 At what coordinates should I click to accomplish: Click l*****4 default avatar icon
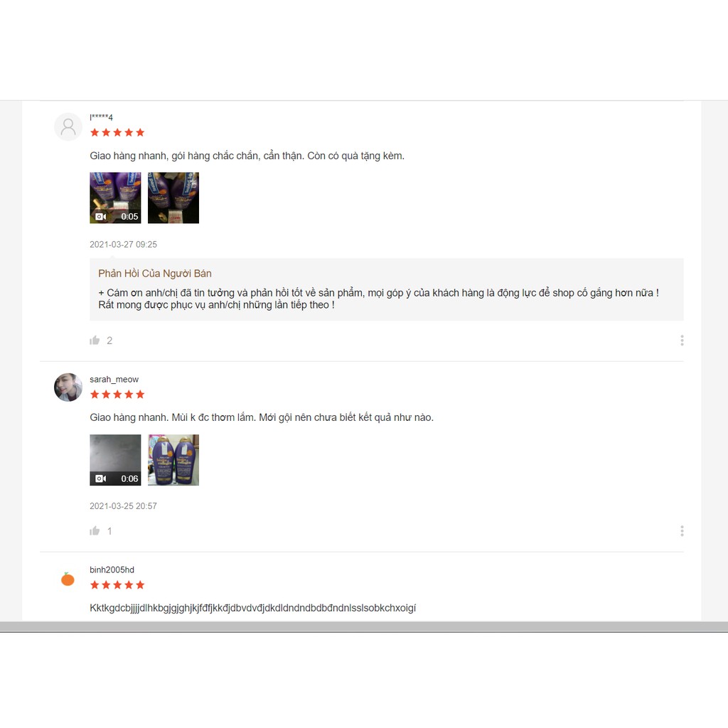coord(68,127)
